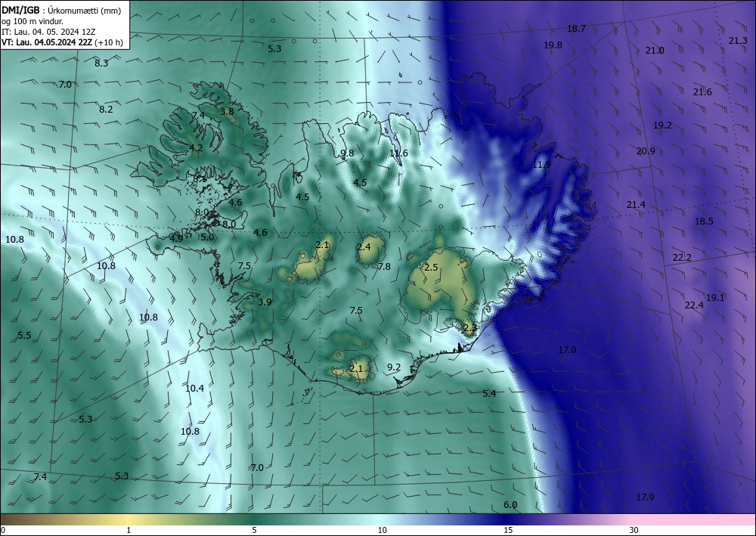Screen dimensions: 756x536
Task: Click the 19.1 value label
Action: (x=715, y=298)
